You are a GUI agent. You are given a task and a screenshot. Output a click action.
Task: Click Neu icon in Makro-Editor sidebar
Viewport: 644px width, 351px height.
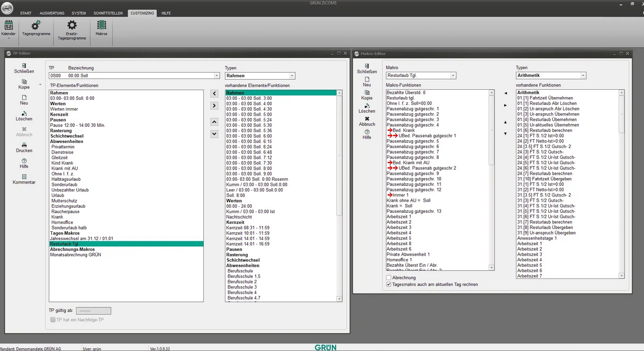tap(367, 80)
